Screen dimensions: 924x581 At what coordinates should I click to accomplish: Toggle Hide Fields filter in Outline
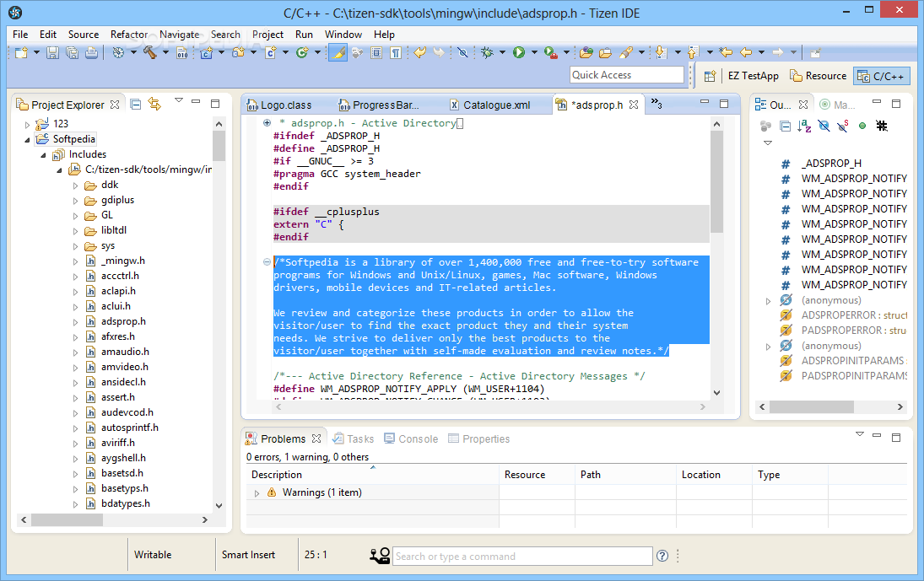824,126
